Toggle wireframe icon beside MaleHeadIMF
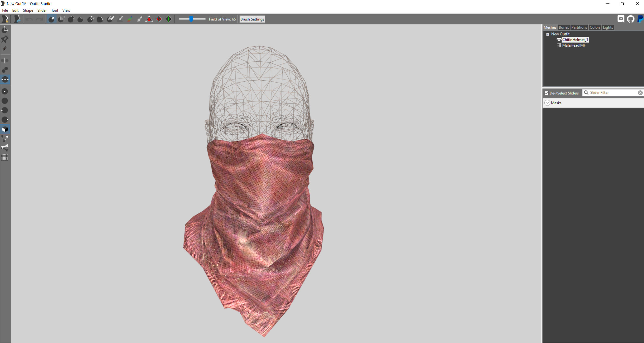This screenshot has width=644, height=343. coord(559,45)
